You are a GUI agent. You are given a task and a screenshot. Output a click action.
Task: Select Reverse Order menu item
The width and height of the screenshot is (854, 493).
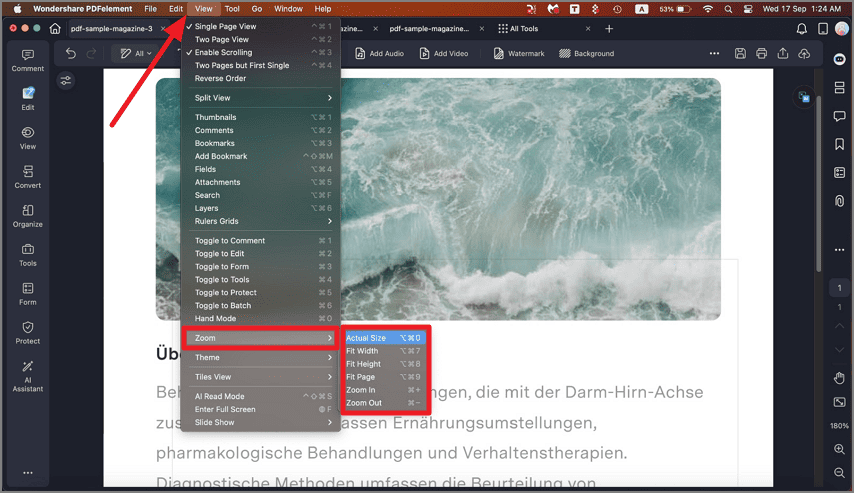pyautogui.click(x=259, y=78)
